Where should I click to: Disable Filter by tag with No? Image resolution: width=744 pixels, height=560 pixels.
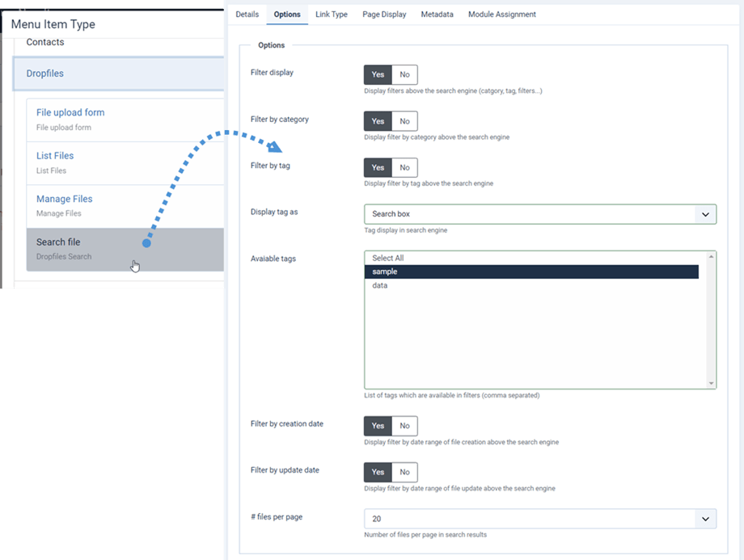404,167
